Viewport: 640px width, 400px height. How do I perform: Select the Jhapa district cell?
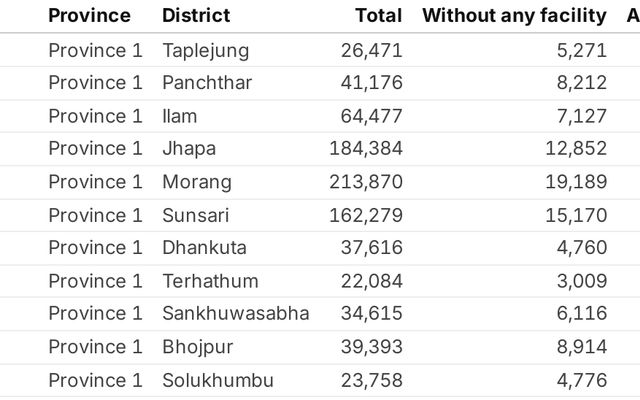(x=189, y=149)
